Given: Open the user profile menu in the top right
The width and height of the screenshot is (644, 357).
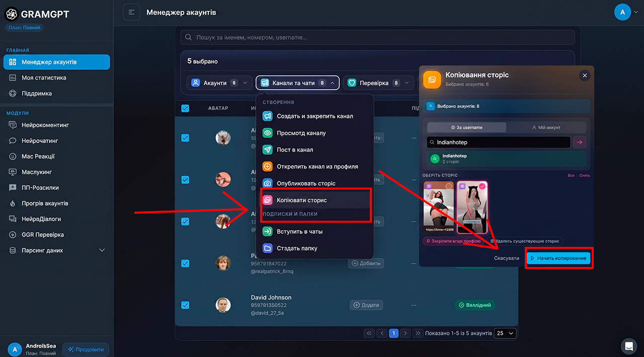Looking at the screenshot, I should [x=626, y=12].
